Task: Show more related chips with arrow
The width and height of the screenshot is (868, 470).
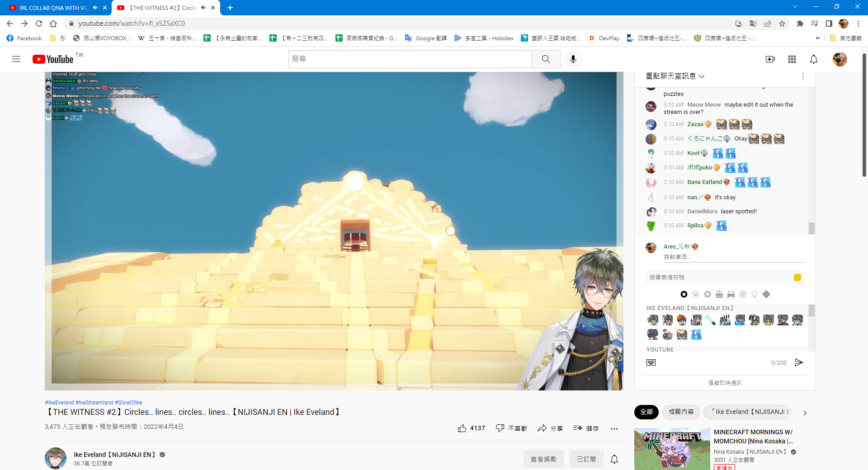Action: pyautogui.click(x=805, y=413)
